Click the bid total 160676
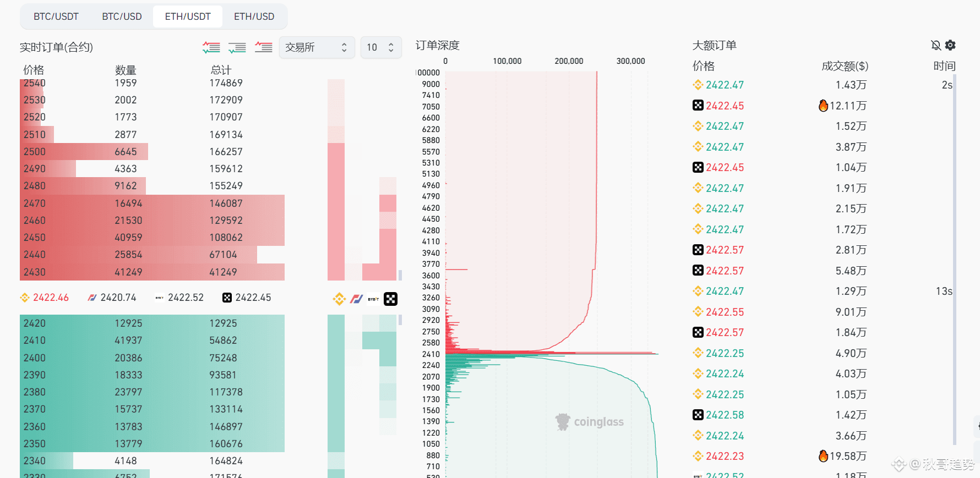980x478 pixels. coord(226,444)
